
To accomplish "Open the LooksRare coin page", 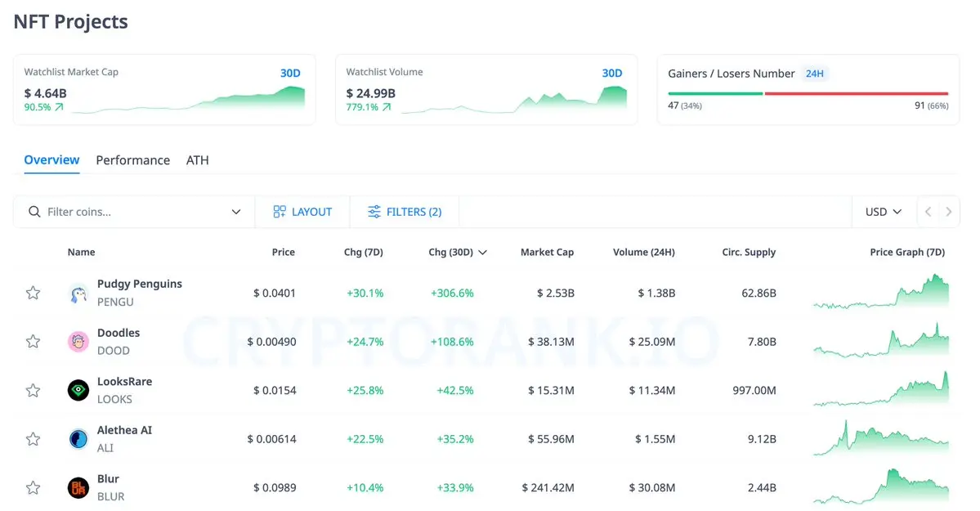I will pyautogui.click(x=124, y=382).
